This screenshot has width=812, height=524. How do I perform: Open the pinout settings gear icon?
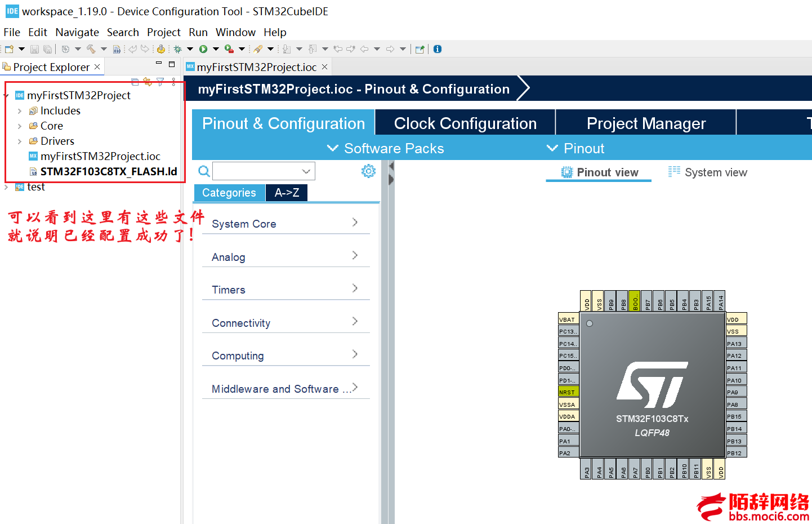tap(368, 171)
